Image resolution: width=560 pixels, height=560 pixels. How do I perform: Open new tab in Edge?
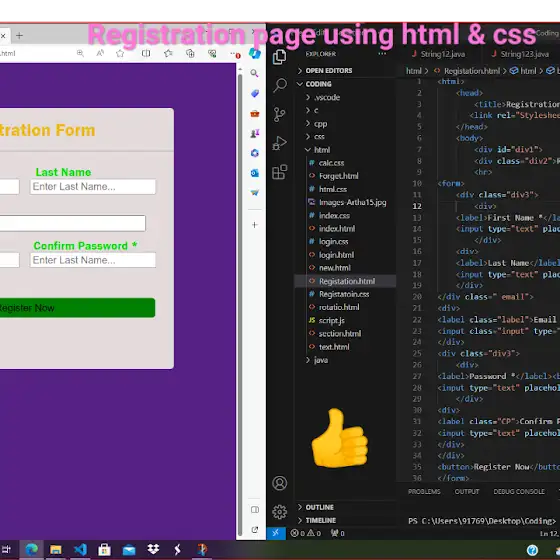19,36
